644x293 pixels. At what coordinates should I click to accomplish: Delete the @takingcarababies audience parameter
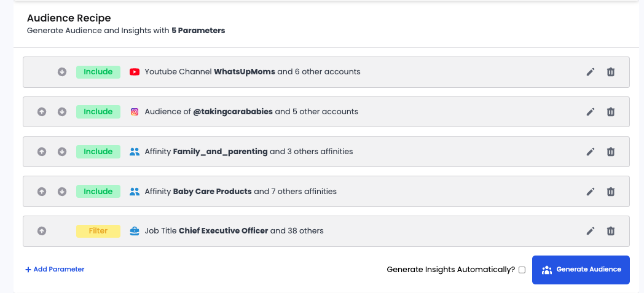pos(611,112)
